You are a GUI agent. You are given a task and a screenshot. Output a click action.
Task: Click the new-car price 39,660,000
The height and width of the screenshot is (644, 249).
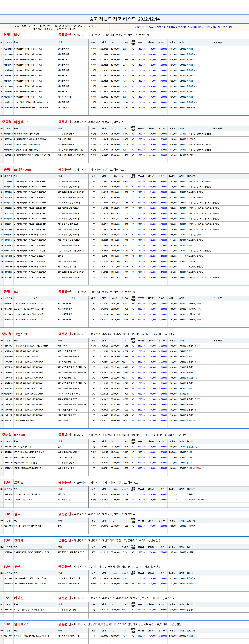click(x=115, y=346)
